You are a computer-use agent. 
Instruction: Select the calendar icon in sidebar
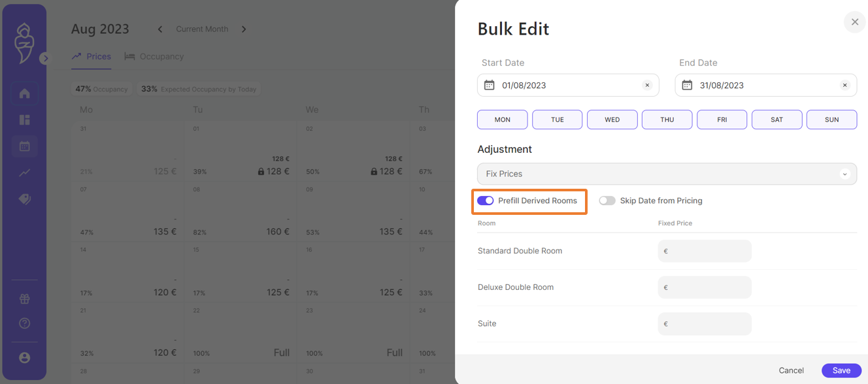coord(25,146)
